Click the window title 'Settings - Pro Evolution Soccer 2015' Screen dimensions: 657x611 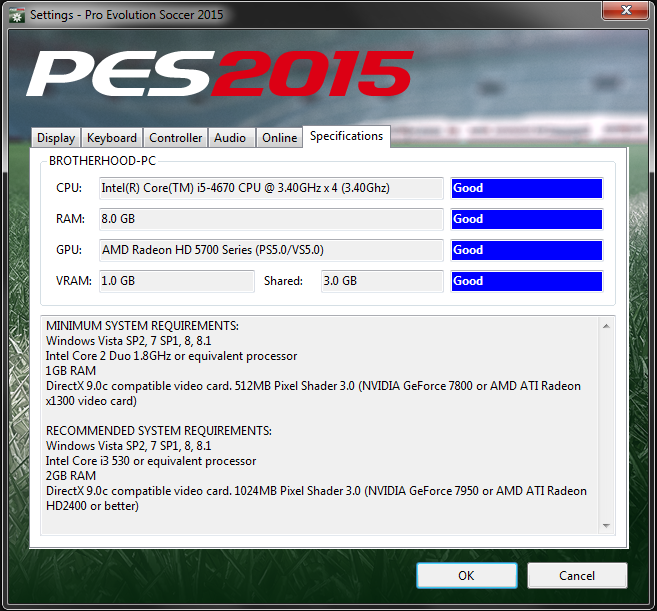(x=127, y=15)
